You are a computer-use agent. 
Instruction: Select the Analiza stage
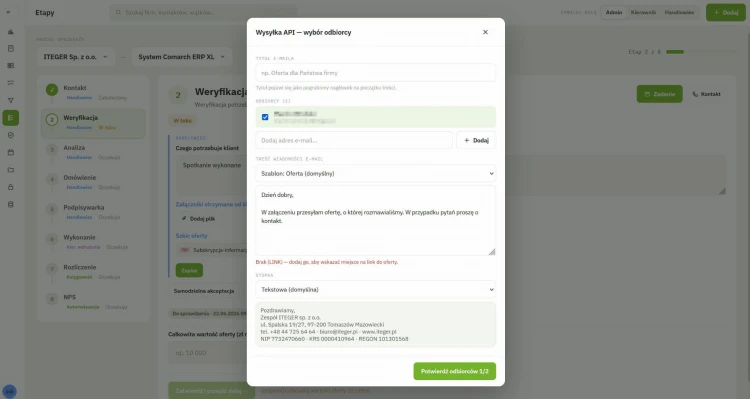tap(93, 152)
